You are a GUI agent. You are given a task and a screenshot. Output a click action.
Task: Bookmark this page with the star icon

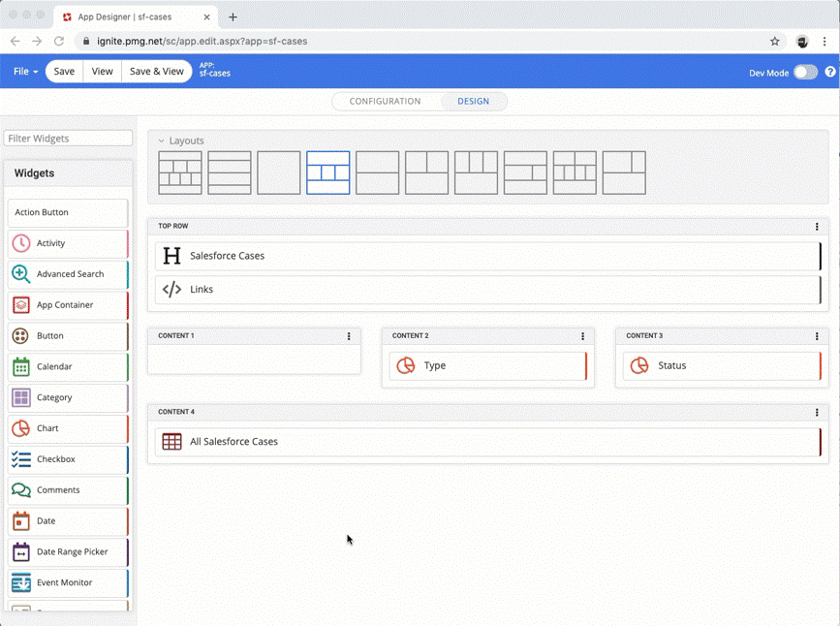point(775,42)
